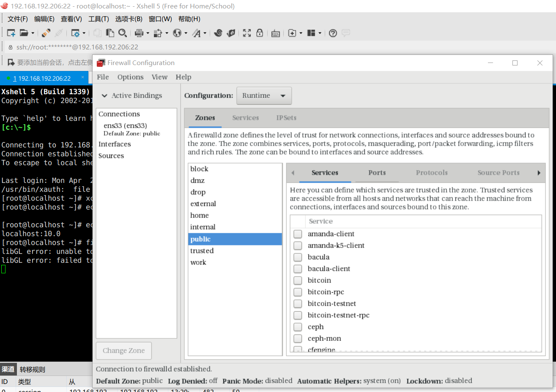Click the left arrow to show earlier zone tabs
The width and height of the screenshot is (556, 392).
293,173
